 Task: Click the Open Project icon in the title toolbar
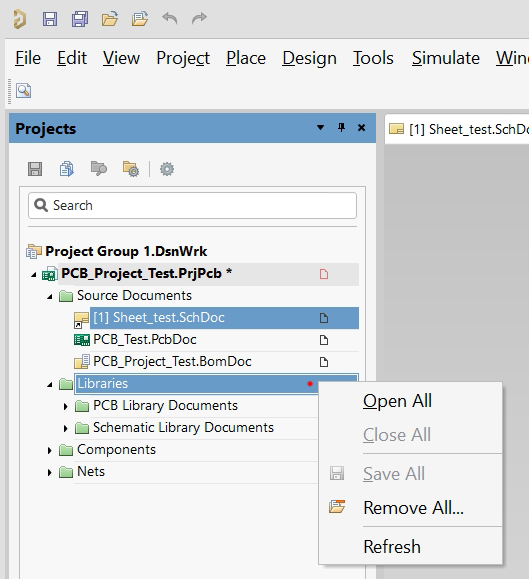140,19
